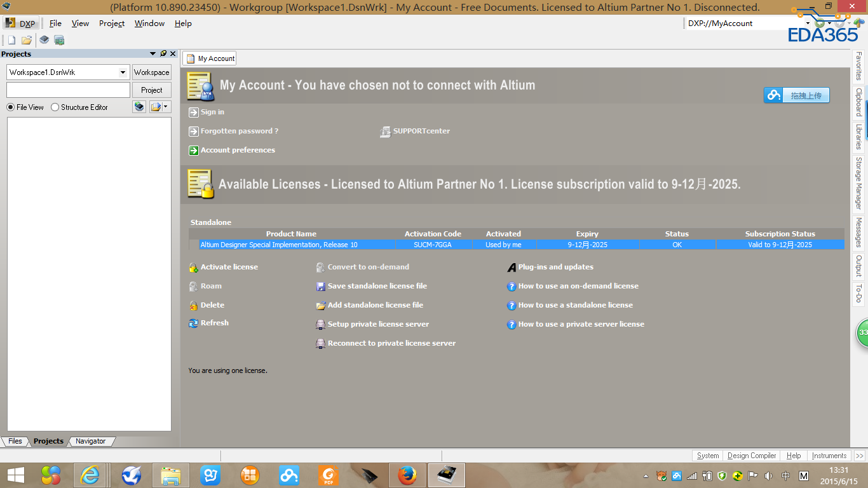Click the Forgotten password arrow icon

pos(194,132)
